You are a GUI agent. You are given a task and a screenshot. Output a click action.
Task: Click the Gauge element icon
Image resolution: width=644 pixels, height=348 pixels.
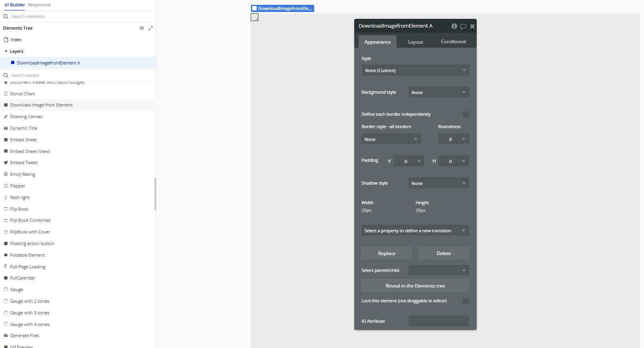pos(6,290)
